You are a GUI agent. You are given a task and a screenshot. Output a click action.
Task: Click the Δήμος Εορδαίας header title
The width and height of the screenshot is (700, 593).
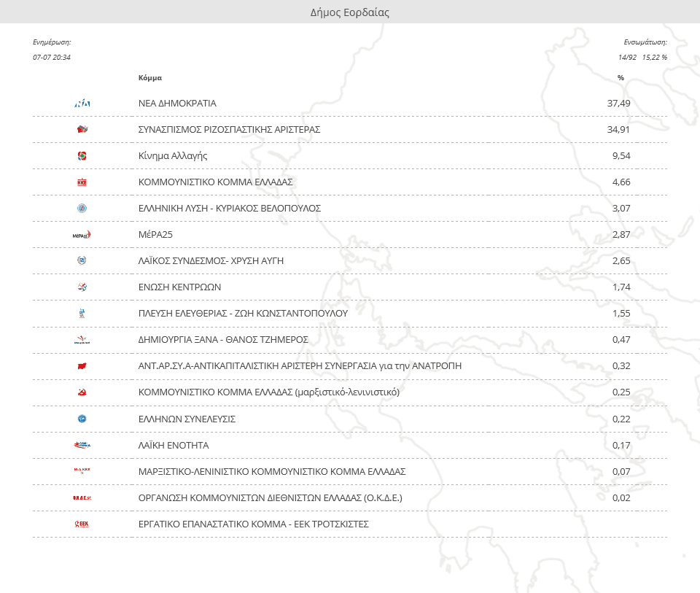pyautogui.click(x=350, y=12)
